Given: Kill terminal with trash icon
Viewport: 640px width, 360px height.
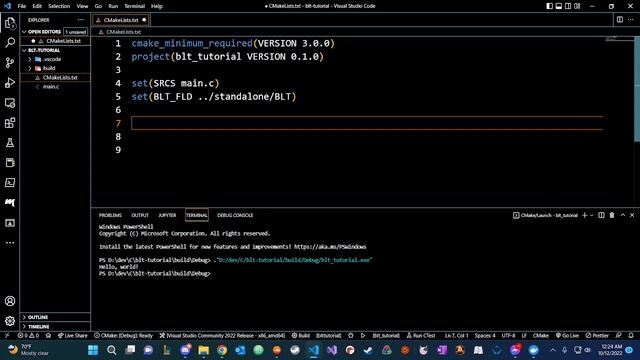Looking at the screenshot, I should tap(612, 215).
